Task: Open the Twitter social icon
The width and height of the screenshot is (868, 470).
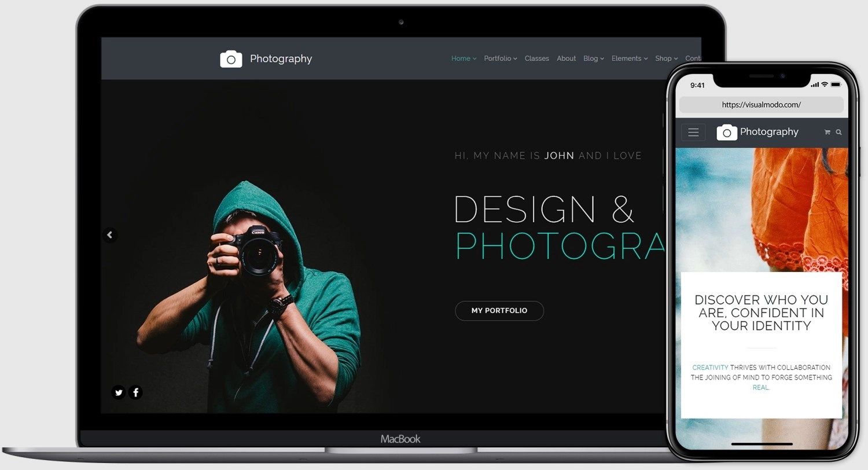Action: 119,392
